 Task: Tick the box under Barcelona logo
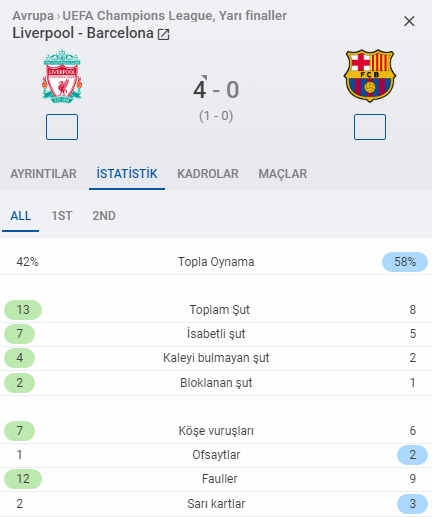click(x=370, y=127)
